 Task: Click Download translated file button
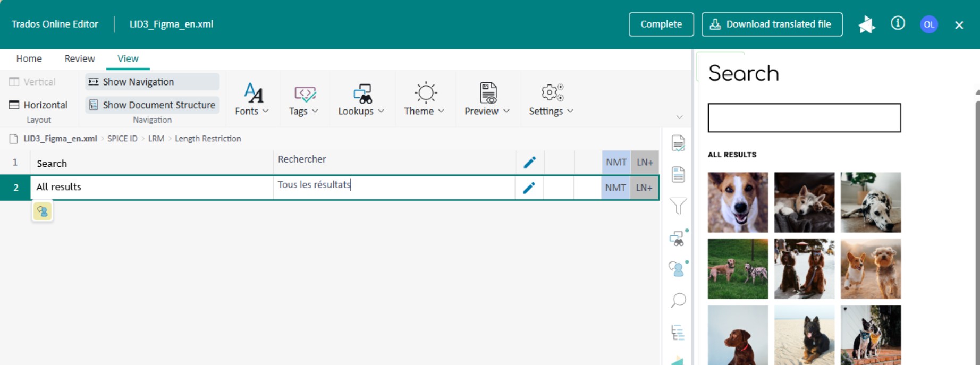[x=772, y=24]
